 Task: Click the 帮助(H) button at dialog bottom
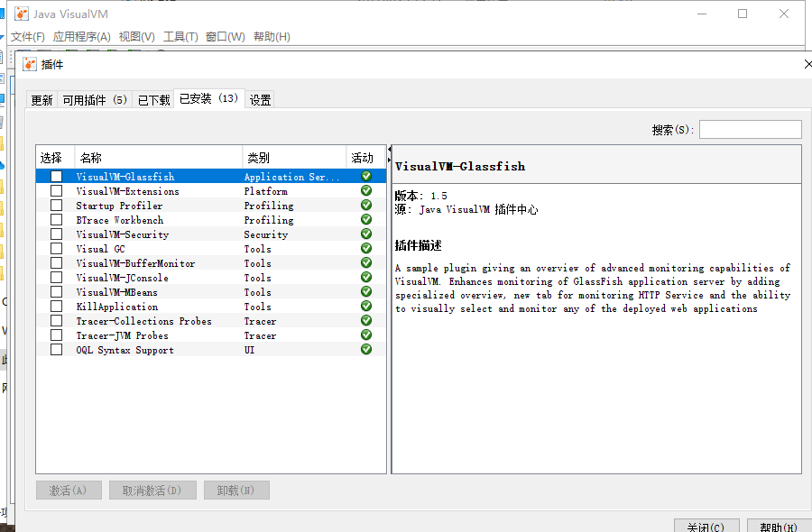(x=779, y=526)
